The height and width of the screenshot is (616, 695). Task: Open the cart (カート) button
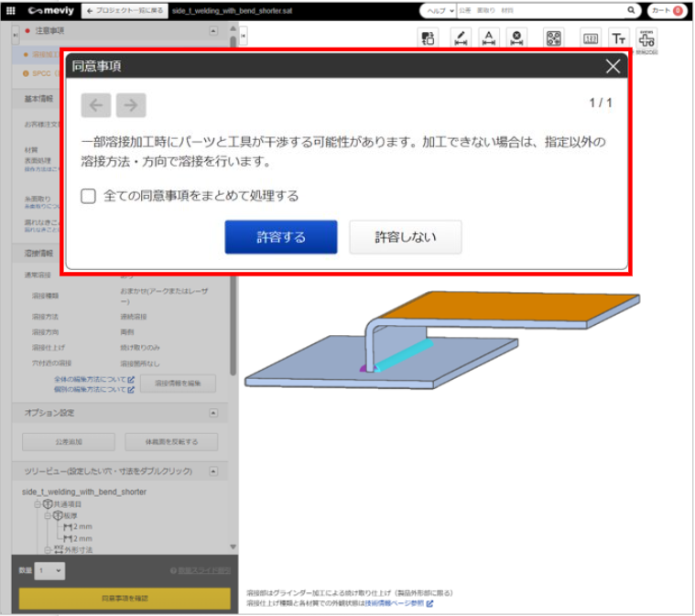pyautogui.click(x=666, y=11)
